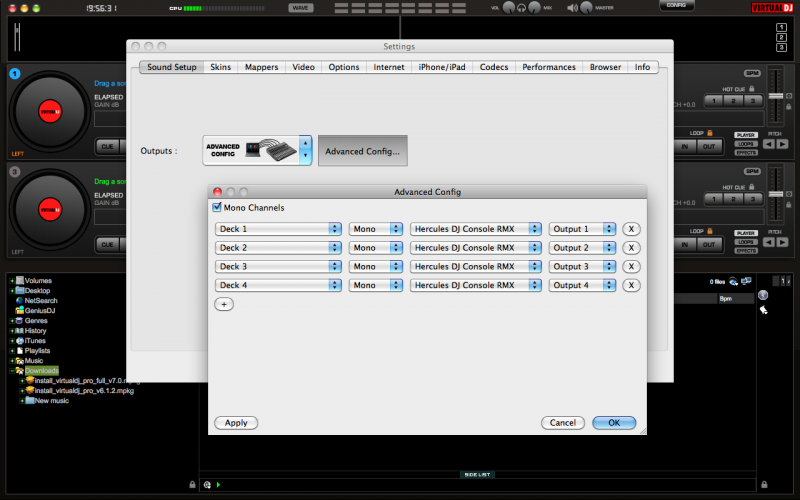Trigger hot cue 2 on top deck
Image resolution: width=800 pixels, height=500 pixels.
pos(733,101)
